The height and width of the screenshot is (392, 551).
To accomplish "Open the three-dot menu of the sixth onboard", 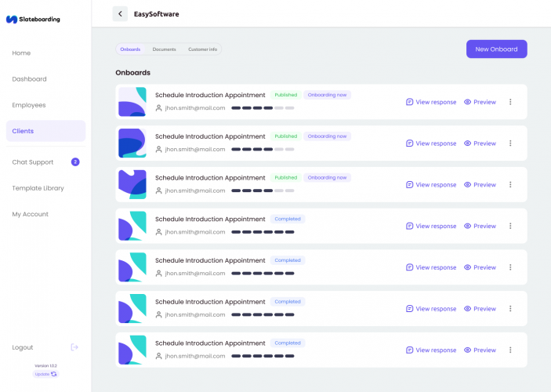I will tap(510, 309).
